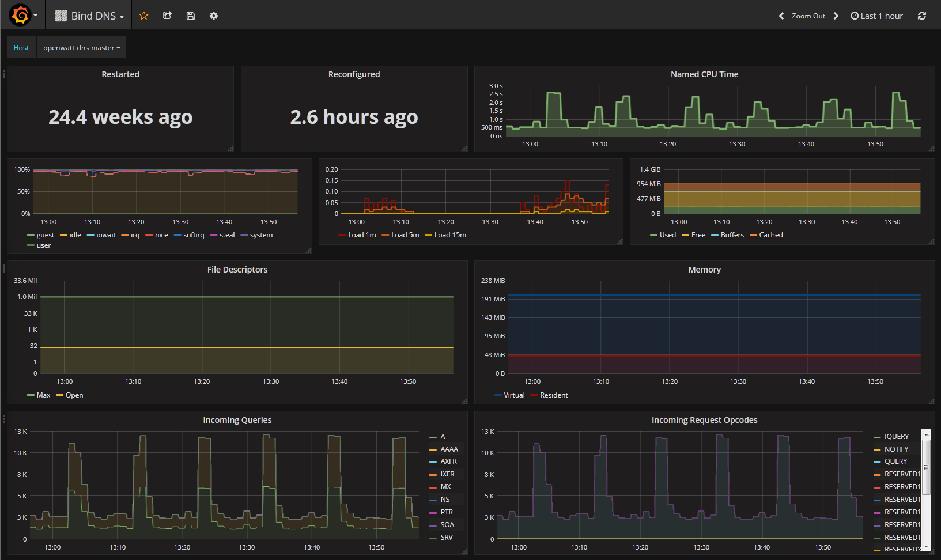Star the Bind DNS dashboard
The image size is (941, 560).
(144, 16)
